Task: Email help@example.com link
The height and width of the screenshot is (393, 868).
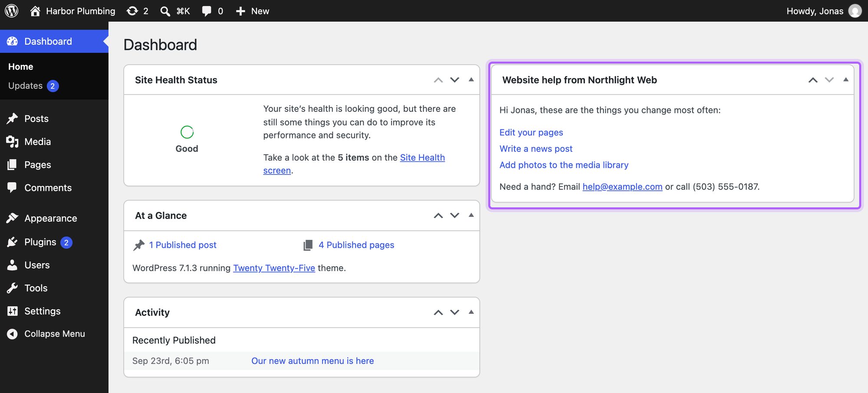Action: pos(622,187)
